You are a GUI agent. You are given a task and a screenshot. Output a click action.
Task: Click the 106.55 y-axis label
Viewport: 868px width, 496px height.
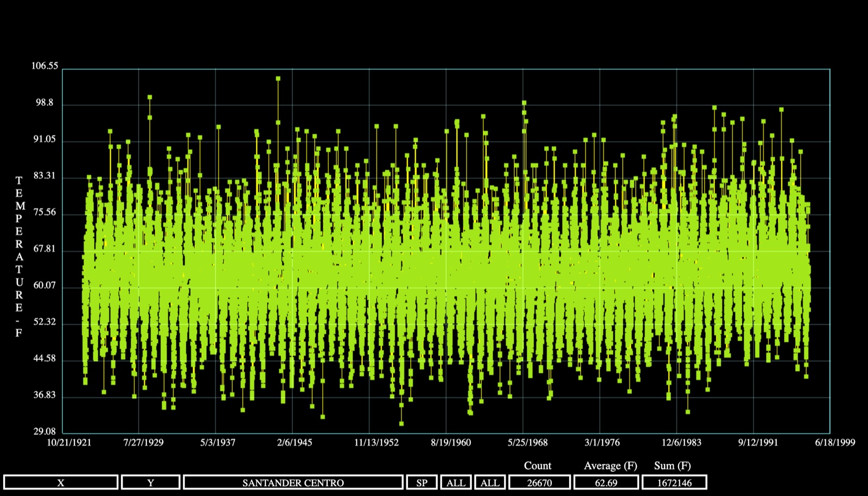click(44, 66)
